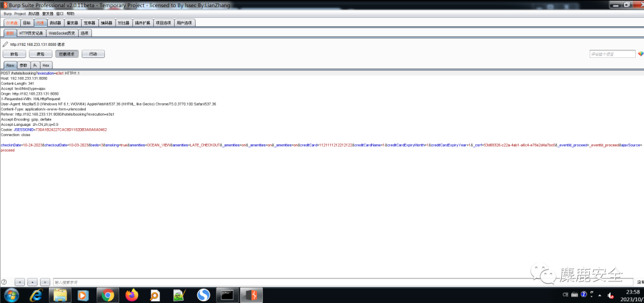Click the Connection: close header line

click(x=16, y=135)
